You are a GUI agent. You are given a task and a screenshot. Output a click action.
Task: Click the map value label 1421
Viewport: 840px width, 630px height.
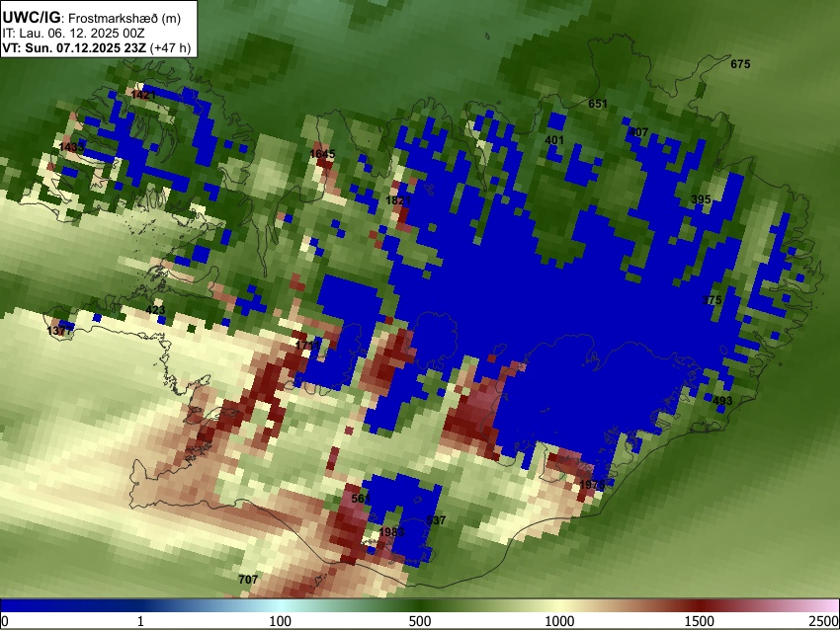pyautogui.click(x=143, y=95)
